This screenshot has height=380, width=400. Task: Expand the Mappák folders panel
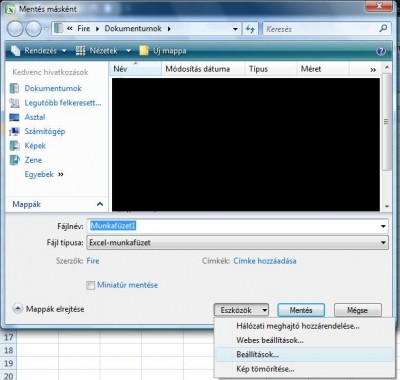(100, 204)
